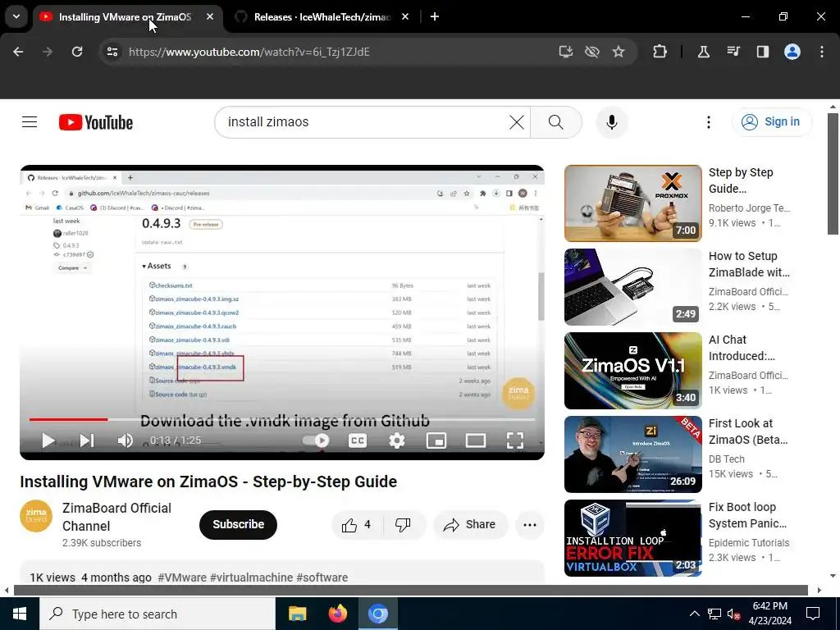840x630 pixels.
Task: Open Chrome Labs flask icon
Action: (703, 52)
